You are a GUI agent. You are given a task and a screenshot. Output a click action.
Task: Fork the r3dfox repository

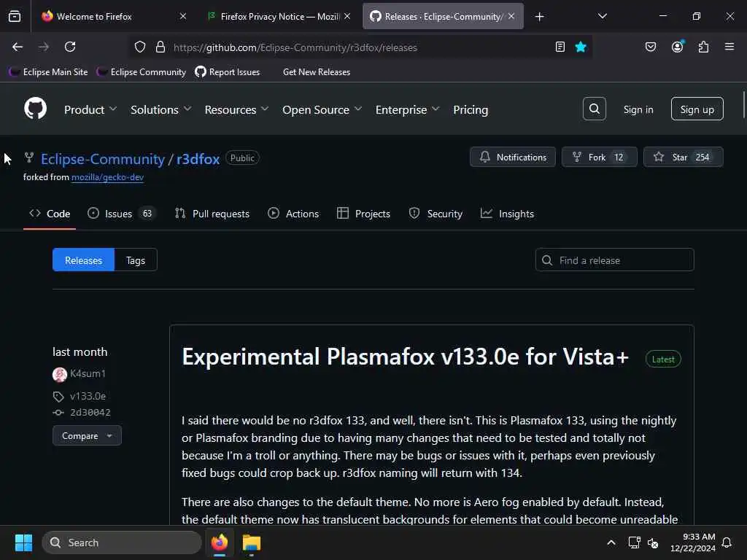pos(600,157)
